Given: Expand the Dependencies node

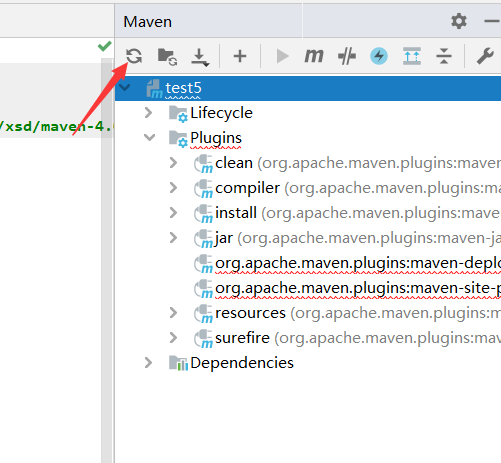Looking at the screenshot, I should coord(149,363).
